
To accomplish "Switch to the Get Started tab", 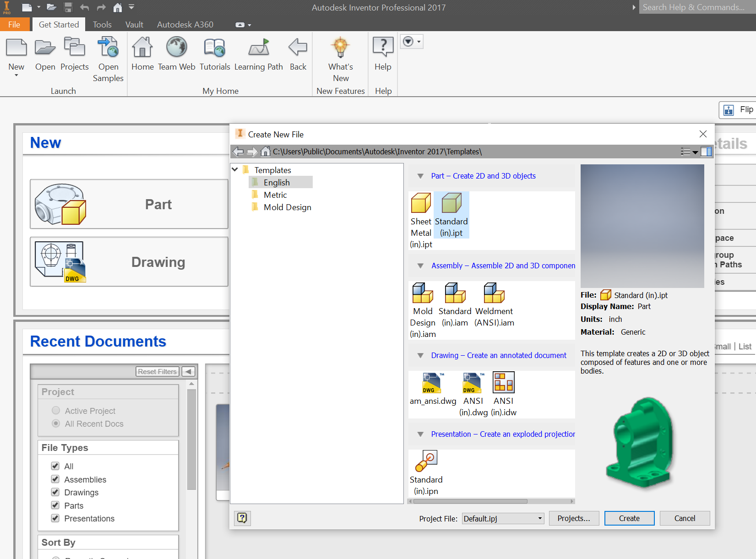I will [x=59, y=24].
